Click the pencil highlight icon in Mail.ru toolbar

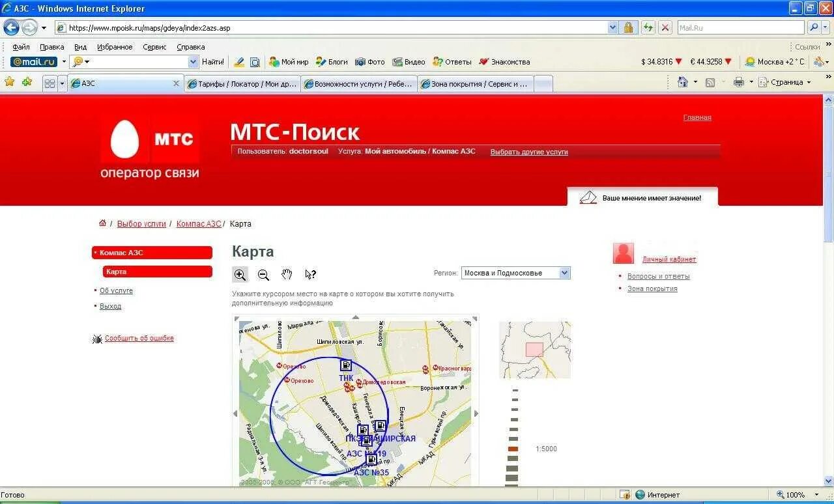(239, 62)
